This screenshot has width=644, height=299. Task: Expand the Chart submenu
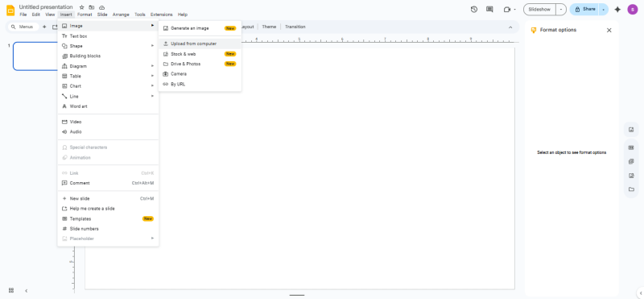point(108,86)
